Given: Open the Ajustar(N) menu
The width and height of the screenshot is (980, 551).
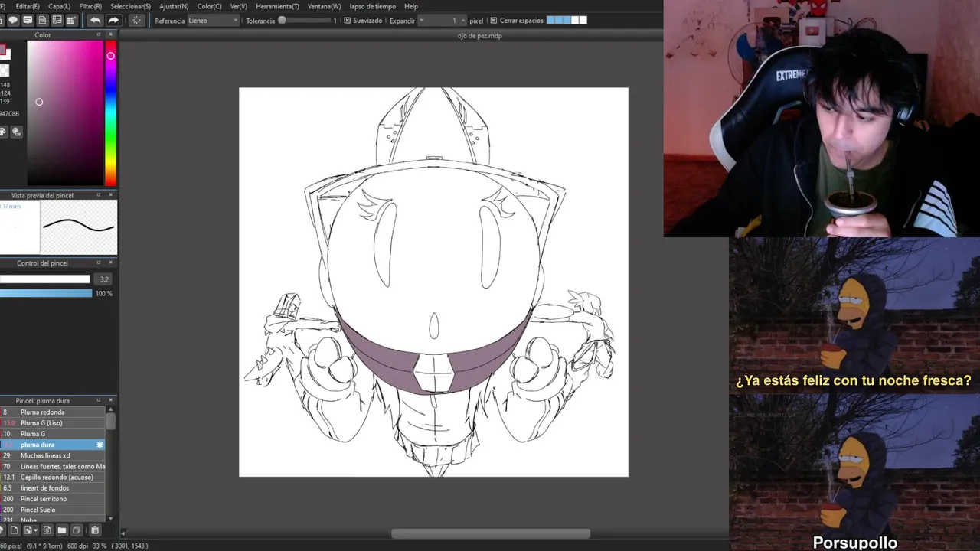Looking at the screenshot, I should (174, 6).
